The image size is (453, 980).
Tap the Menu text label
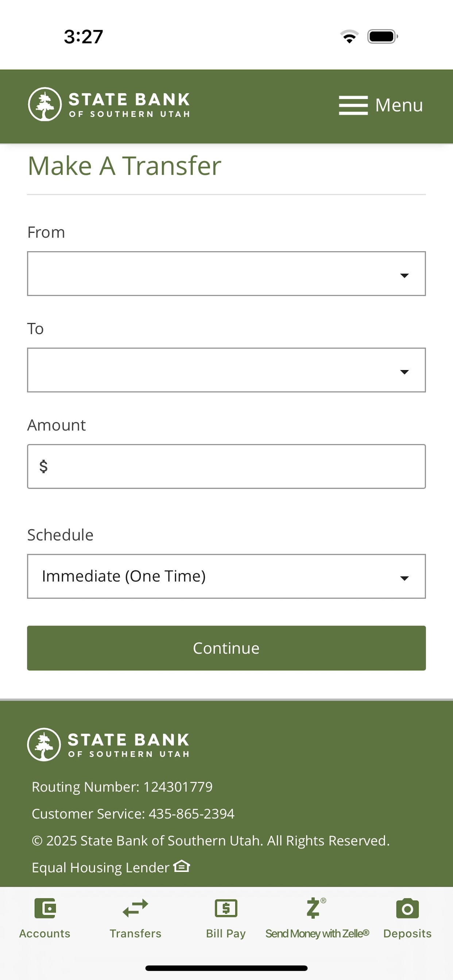(399, 105)
